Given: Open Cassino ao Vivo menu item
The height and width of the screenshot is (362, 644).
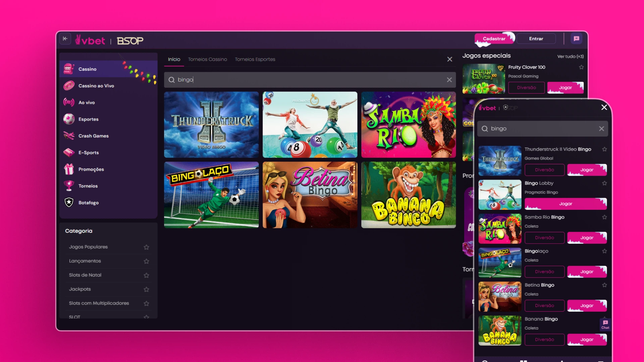Looking at the screenshot, I should (108, 86).
